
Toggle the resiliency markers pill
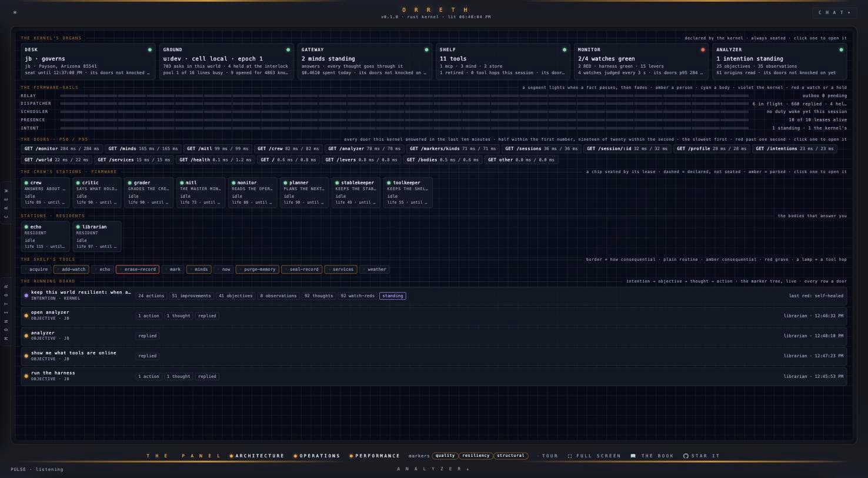(x=476, y=456)
